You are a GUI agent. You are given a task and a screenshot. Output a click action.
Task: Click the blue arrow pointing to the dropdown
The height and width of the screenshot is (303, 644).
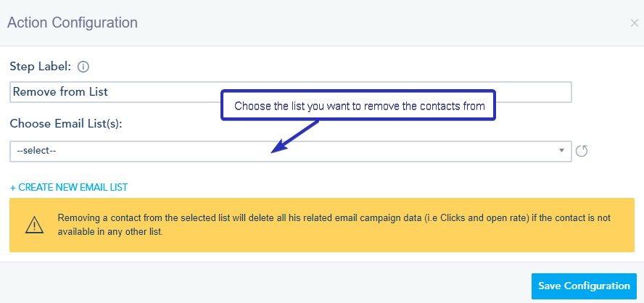pyautogui.click(x=296, y=136)
